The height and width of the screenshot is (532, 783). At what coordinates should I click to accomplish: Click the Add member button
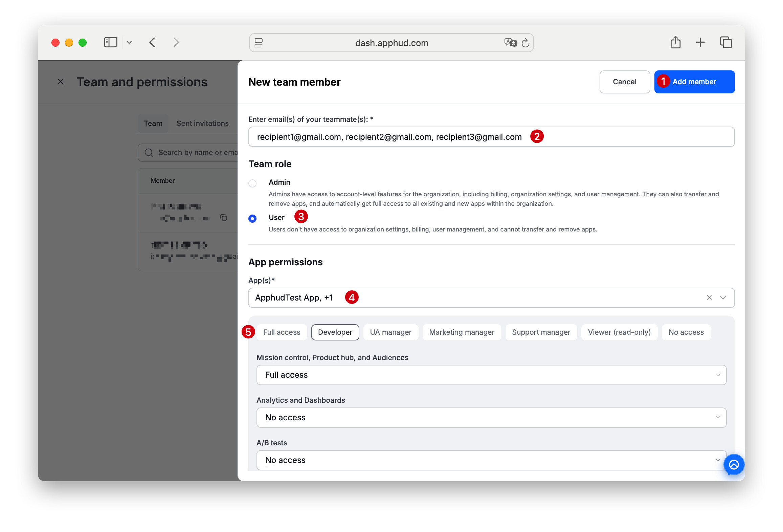pyautogui.click(x=694, y=82)
